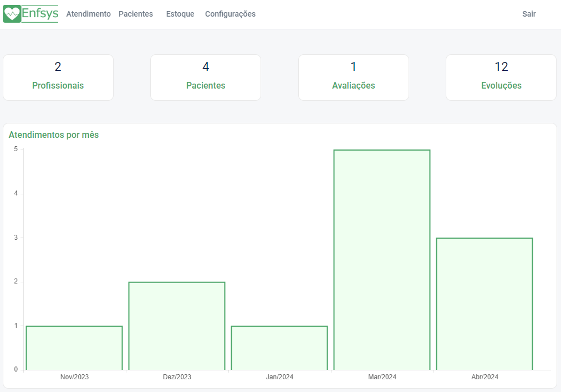Click the number 4 above Pacientes
Screen dimensions: 561x392
point(206,67)
